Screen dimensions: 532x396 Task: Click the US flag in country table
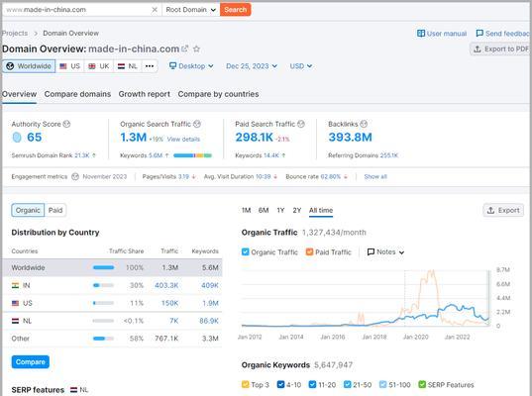coord(15,303)
